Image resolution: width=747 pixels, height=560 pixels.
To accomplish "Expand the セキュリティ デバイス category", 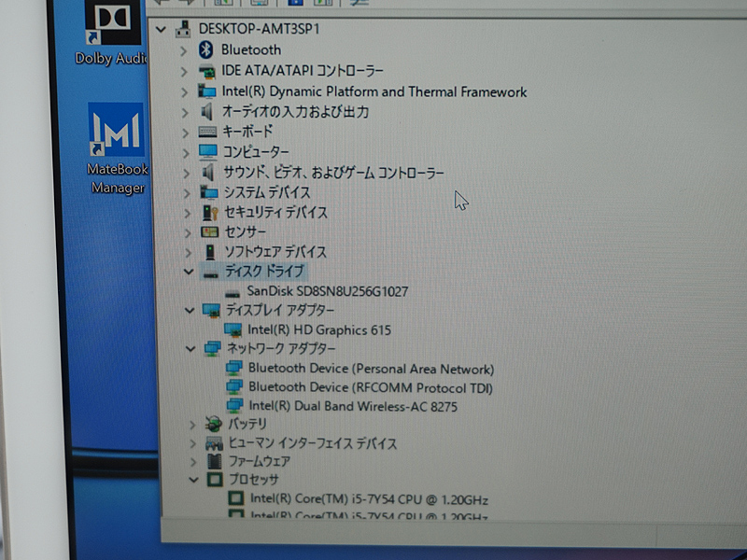I will pyautogui.click(x=188, y=213).
